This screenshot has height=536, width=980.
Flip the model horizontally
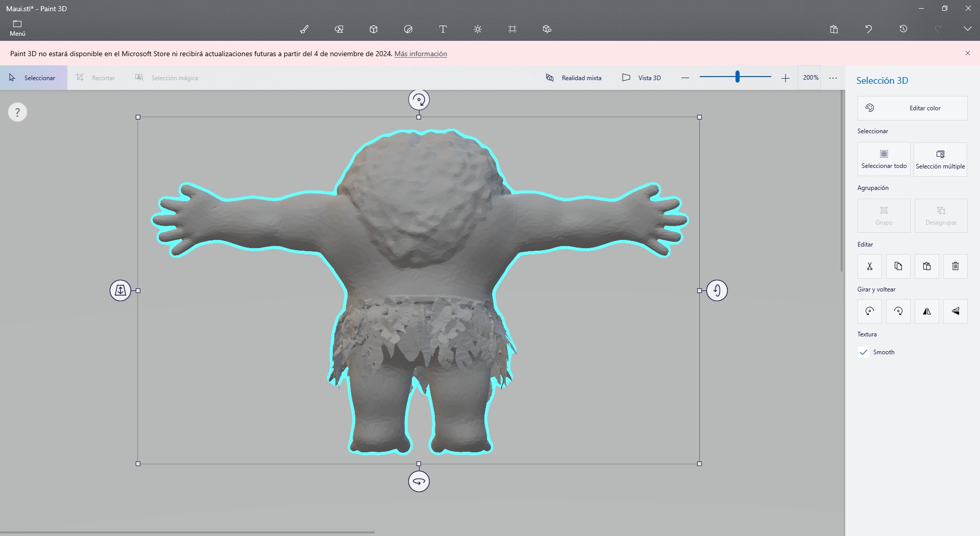point(927,311)
